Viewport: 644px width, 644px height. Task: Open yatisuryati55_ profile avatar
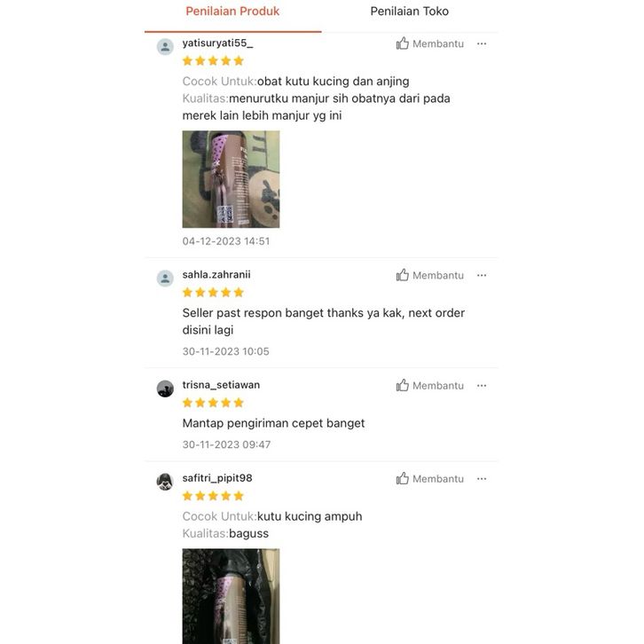click(165, 46)
